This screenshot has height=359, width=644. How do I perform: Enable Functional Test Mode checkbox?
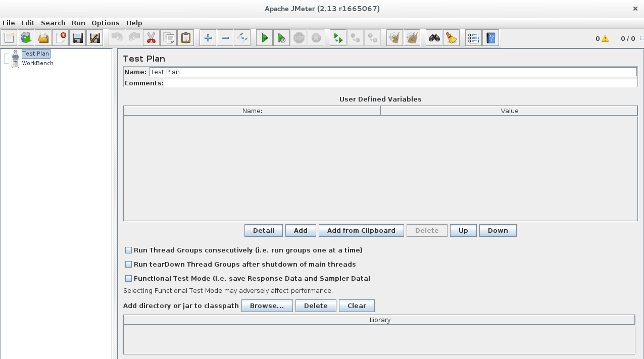point(129,278)
